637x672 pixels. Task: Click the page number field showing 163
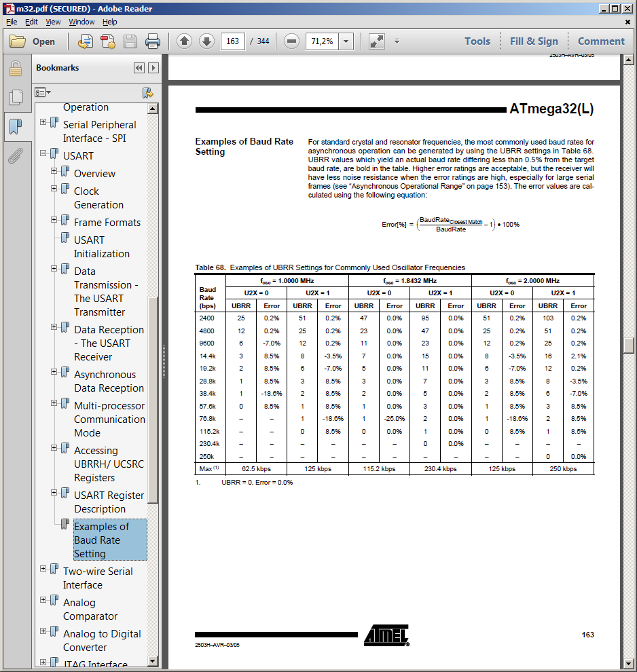[233, 41]
